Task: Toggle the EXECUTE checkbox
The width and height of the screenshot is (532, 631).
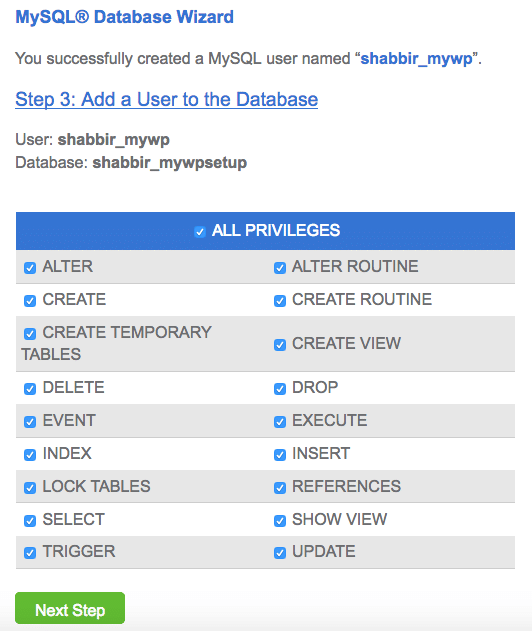Action: 280,422
